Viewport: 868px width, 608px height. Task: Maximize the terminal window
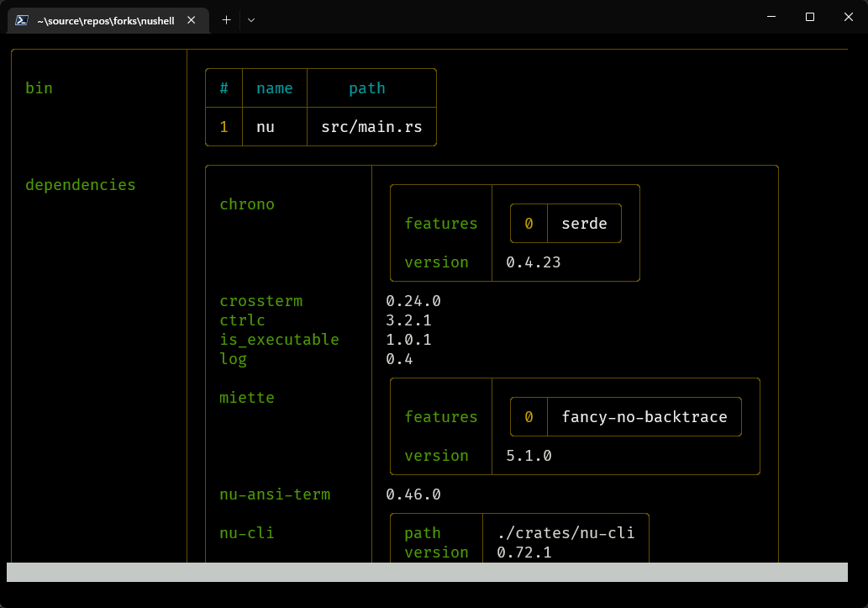tap(810, 17)
